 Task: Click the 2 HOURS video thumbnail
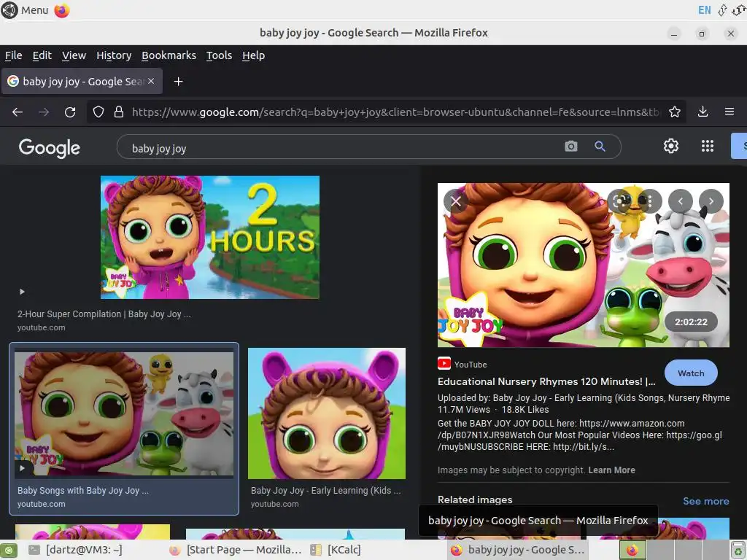210,237
